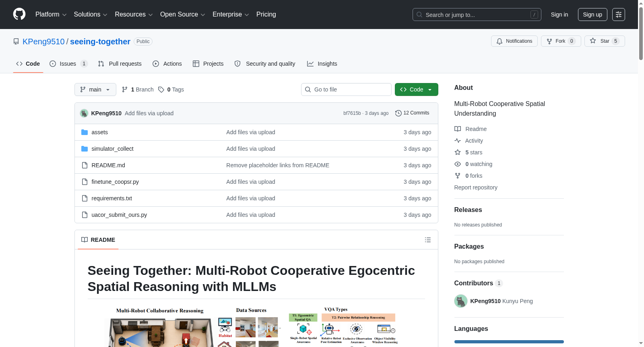Click the Notifications bell button
644x347 pixels.
pyautogui.click(x=514, y=41)
